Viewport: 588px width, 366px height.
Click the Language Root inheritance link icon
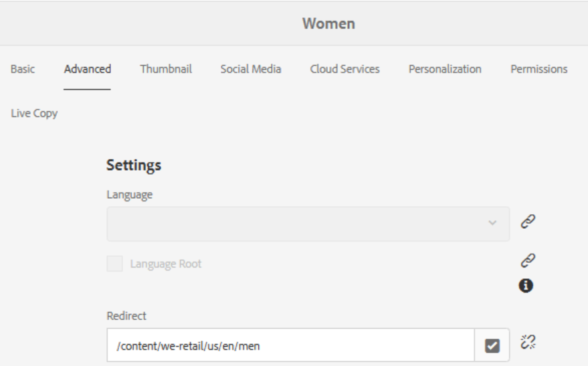[x=528, y=260]
